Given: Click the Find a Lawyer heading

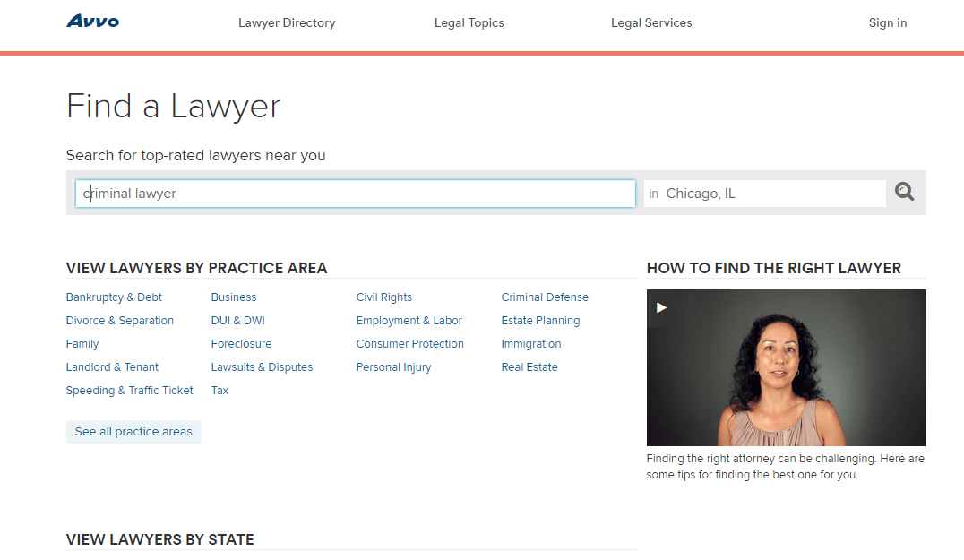Looking at the screenshot, I should 174,107.
